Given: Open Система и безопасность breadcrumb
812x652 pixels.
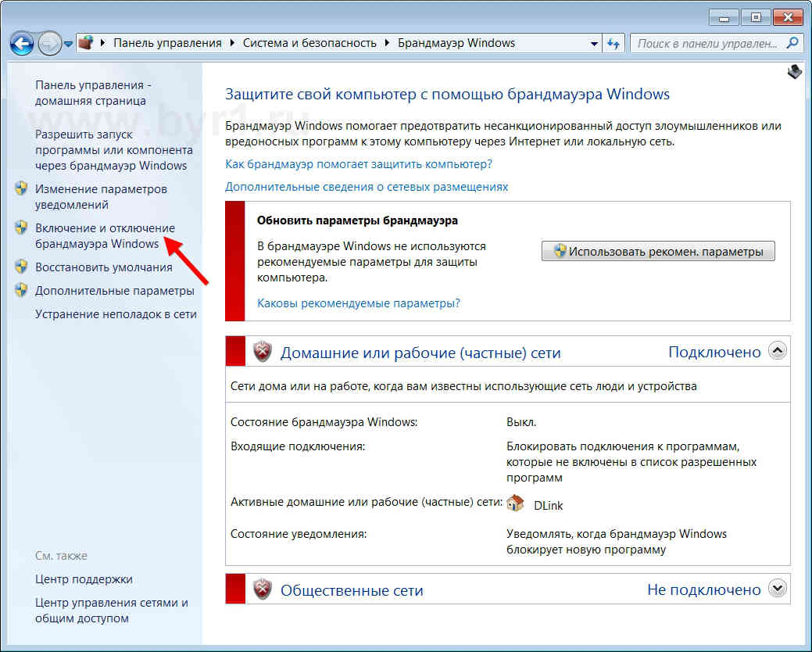Looking at the screenshot, I should 309,43.
